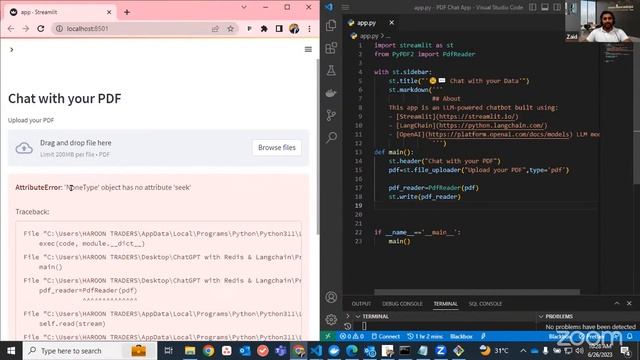Click the Browse files button
This screenshot has width=640, height=360.
[x=277, y=147]
